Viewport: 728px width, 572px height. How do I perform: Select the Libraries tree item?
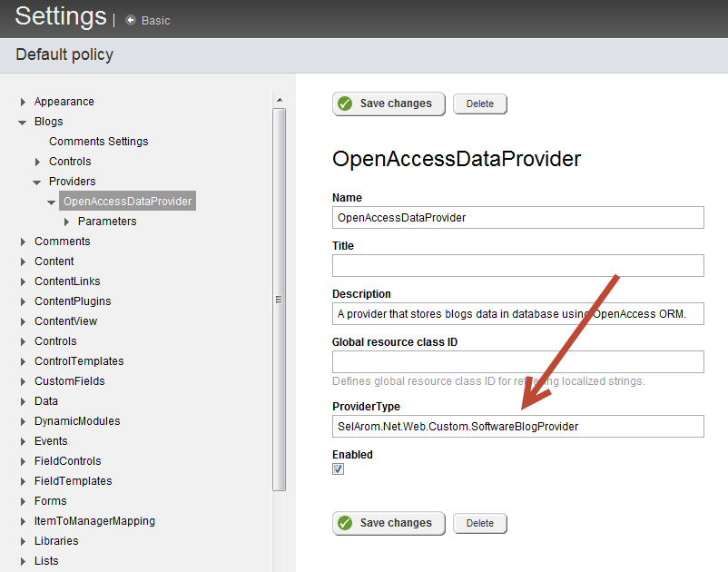56,541
